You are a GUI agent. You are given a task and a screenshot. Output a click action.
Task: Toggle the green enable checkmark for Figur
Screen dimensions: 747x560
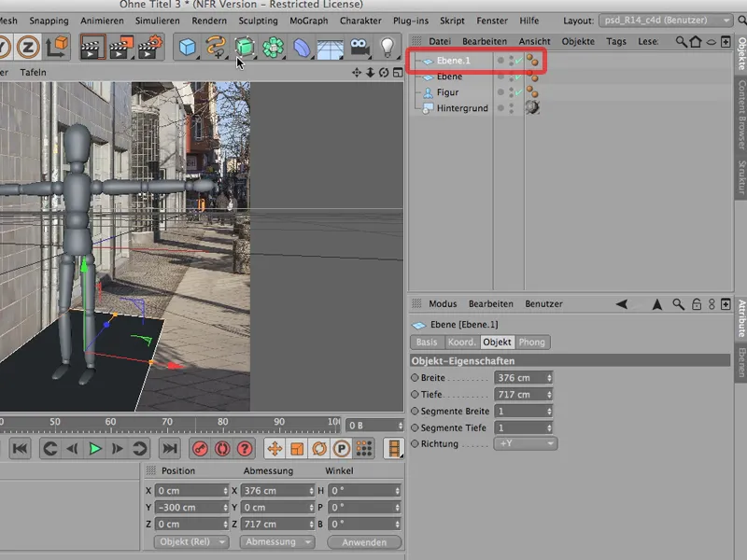[x=519, y=91]
